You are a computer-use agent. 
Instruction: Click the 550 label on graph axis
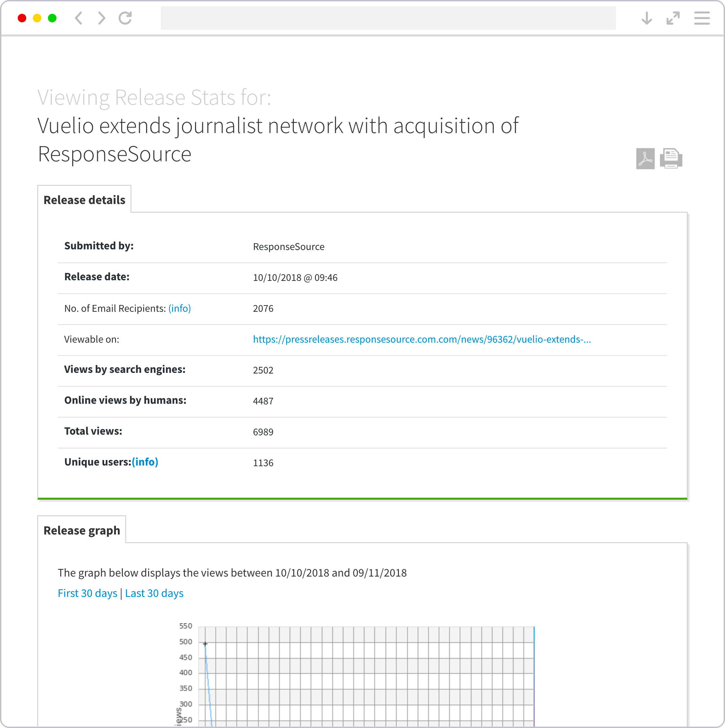click(186, 626)
